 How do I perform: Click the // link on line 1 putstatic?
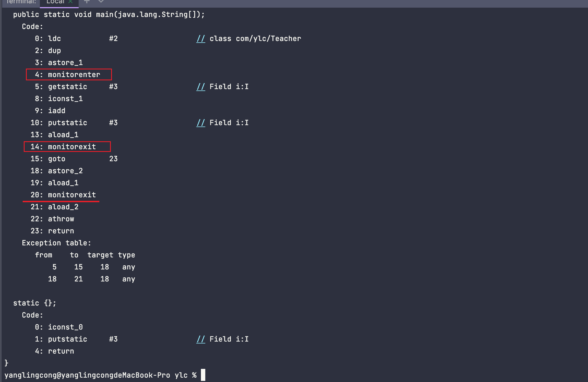[x=201, y=339]
